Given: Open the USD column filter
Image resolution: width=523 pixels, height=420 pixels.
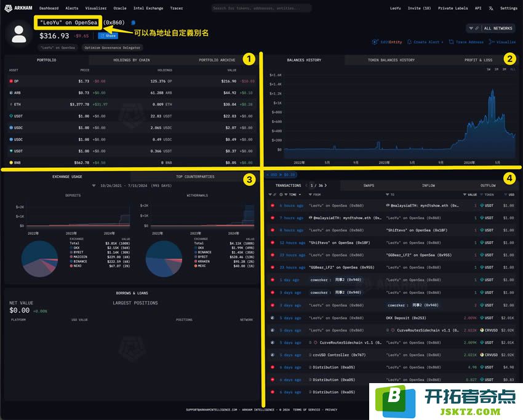Looking at the screenshot, I should pos(506,195).
